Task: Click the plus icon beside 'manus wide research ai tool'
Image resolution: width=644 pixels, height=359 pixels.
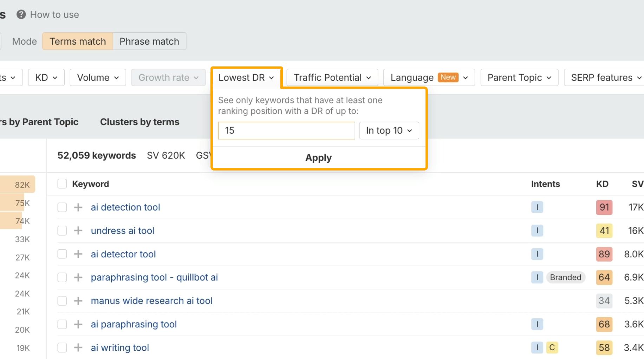Action: coord(78,301)
